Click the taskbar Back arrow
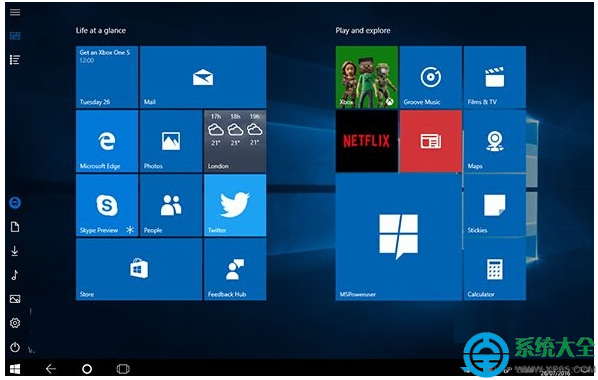The image size is (598, 380). [x=51, y=369]
